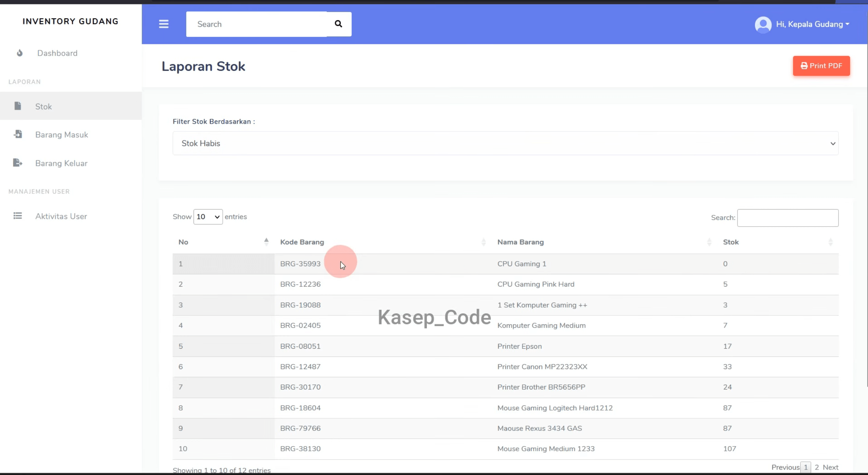Toggle the hamburger sidebar menu icon

pyautogui.click(x=164, y=24)
